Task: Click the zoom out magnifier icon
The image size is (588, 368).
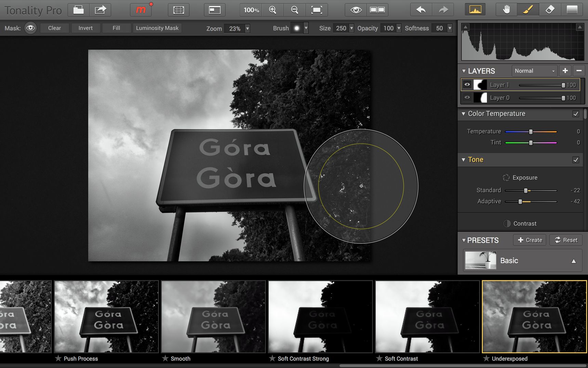Action: click(x=295, y=10)
